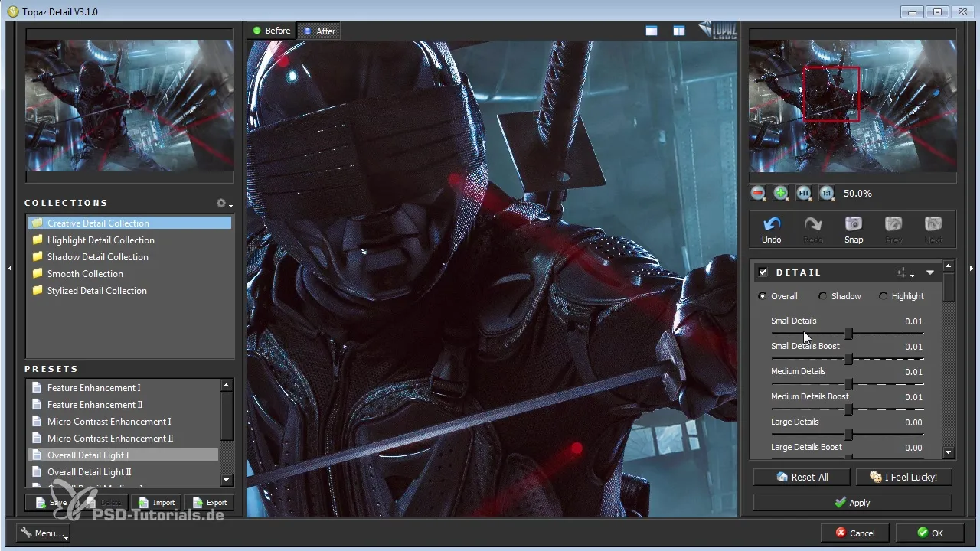Click the Save preset button
The height and width of the screenshot is (551, 980).
click(51, 503)
